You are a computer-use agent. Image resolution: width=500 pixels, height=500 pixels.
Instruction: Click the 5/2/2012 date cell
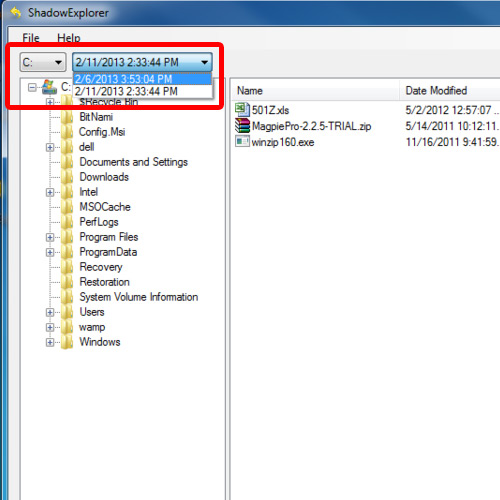tap(452, 110)
